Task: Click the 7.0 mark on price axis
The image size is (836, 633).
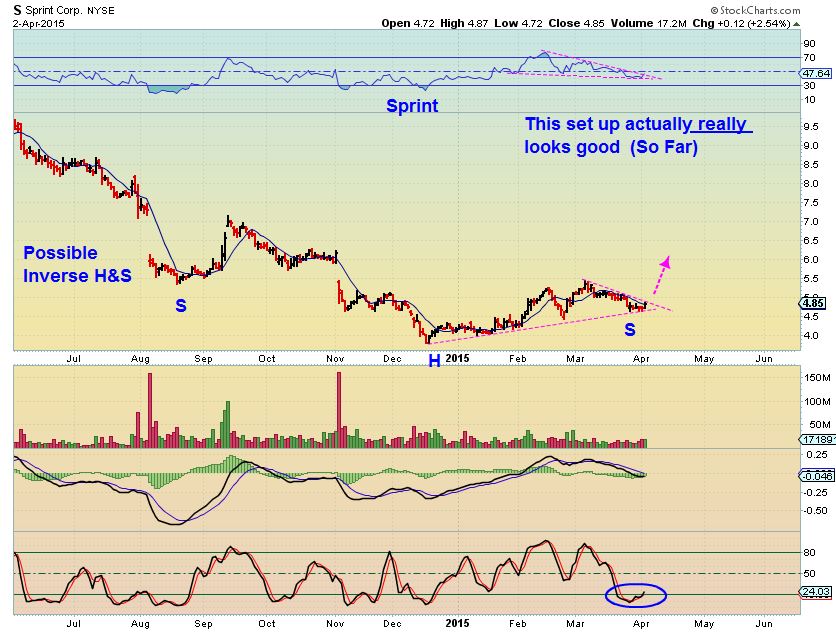Action: click(x=811, y=221)
